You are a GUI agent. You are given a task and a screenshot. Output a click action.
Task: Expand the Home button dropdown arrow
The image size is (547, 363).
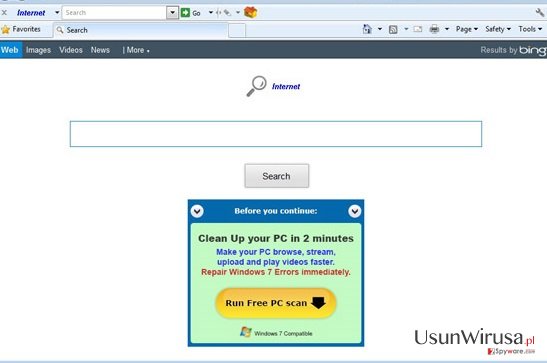pos(380,29)
